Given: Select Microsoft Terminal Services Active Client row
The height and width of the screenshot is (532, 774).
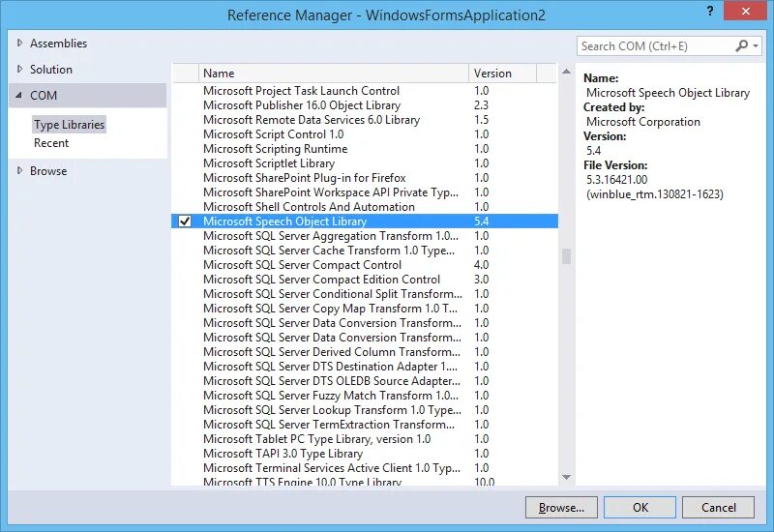Looking at the screenshot, I should pos(365,468).
